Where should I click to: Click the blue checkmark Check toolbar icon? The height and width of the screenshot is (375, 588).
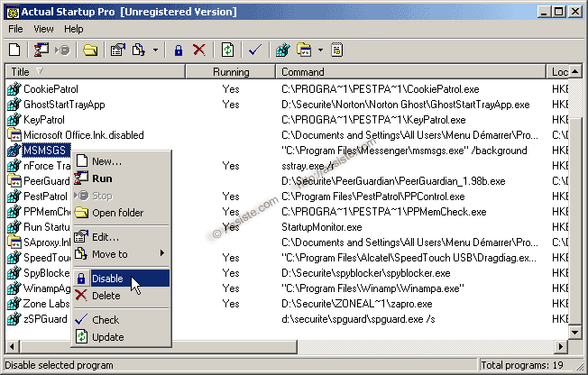pos(255,50)
